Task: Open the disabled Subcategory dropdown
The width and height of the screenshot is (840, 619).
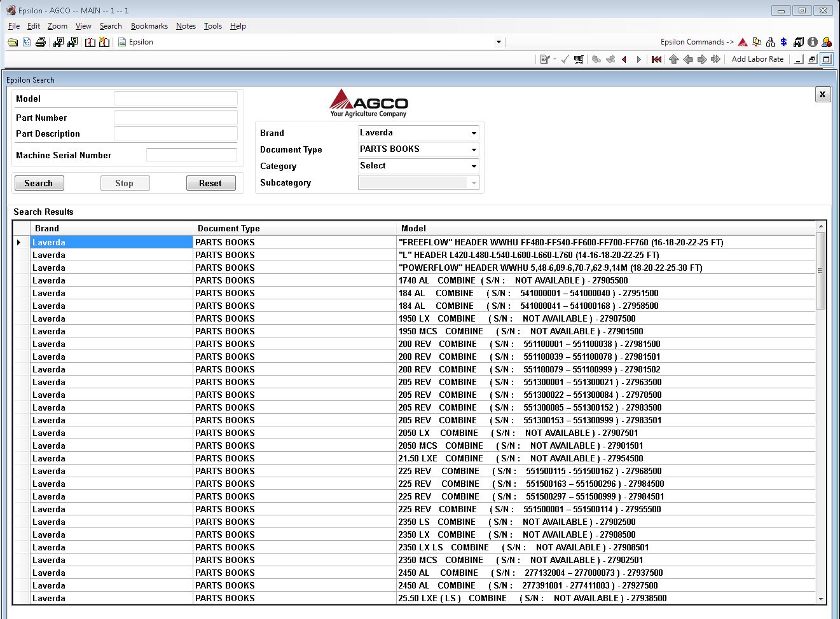Action: point(474,182)
